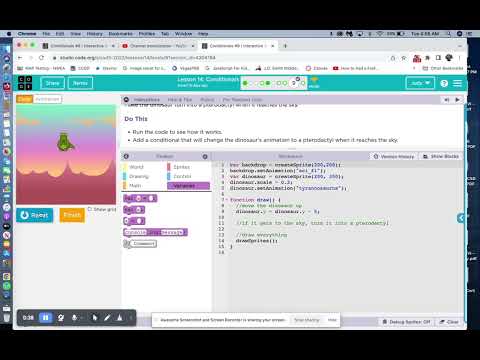Open the hamburger menu icon

click(457, 83)
